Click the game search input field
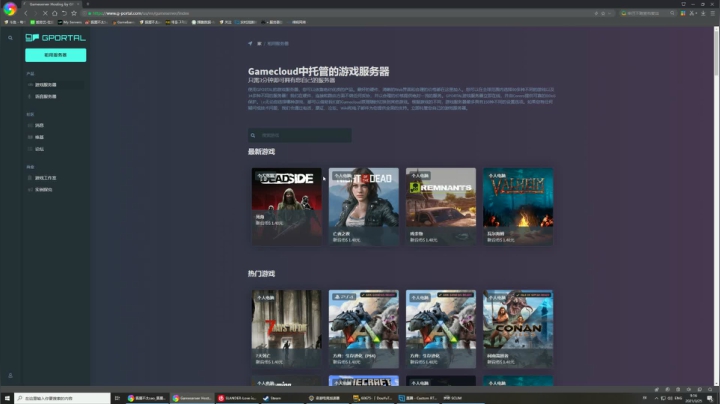 click(x=300, y=135)
